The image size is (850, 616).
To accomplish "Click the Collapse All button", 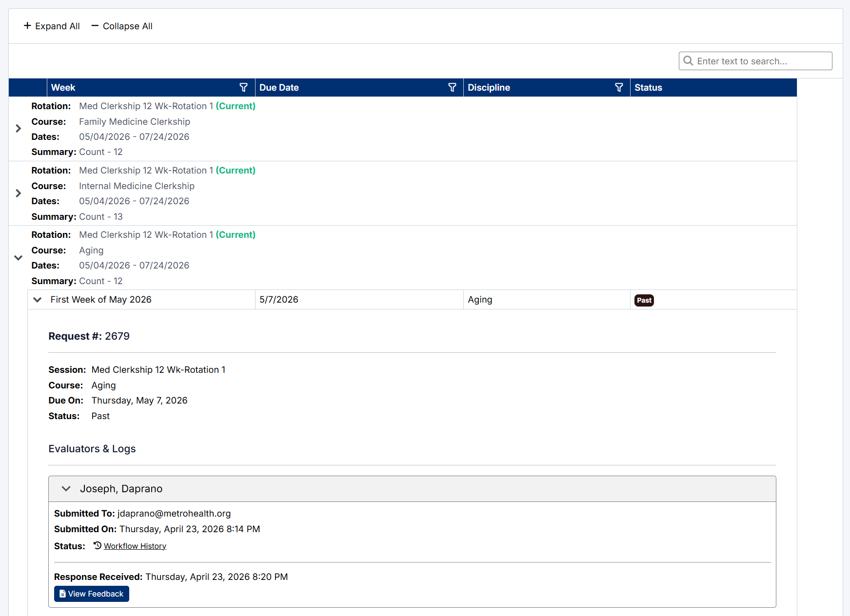I will tap(122, 26).
